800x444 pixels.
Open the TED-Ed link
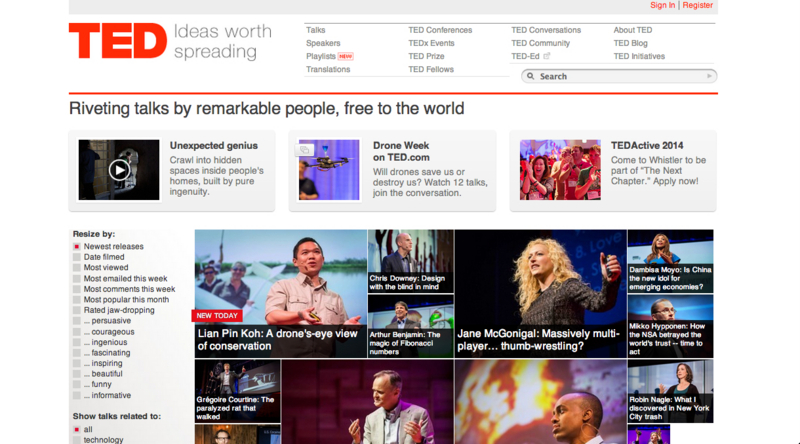click(525, 56)
